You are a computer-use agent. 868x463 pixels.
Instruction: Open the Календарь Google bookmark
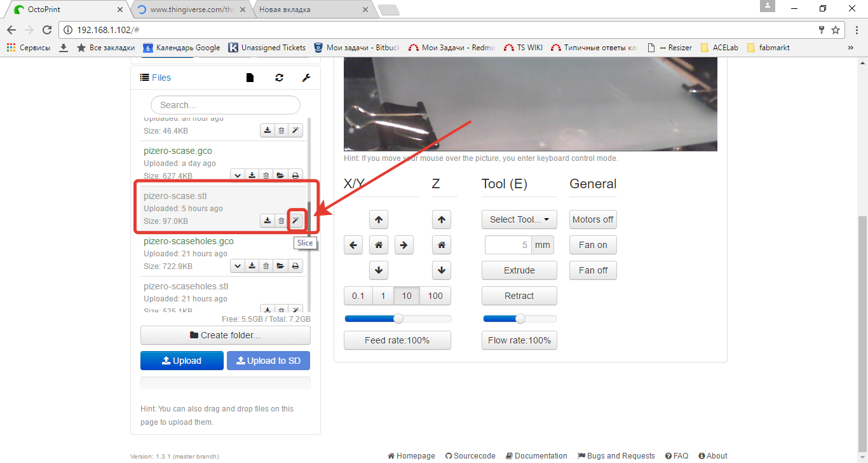tap(182, 47)
